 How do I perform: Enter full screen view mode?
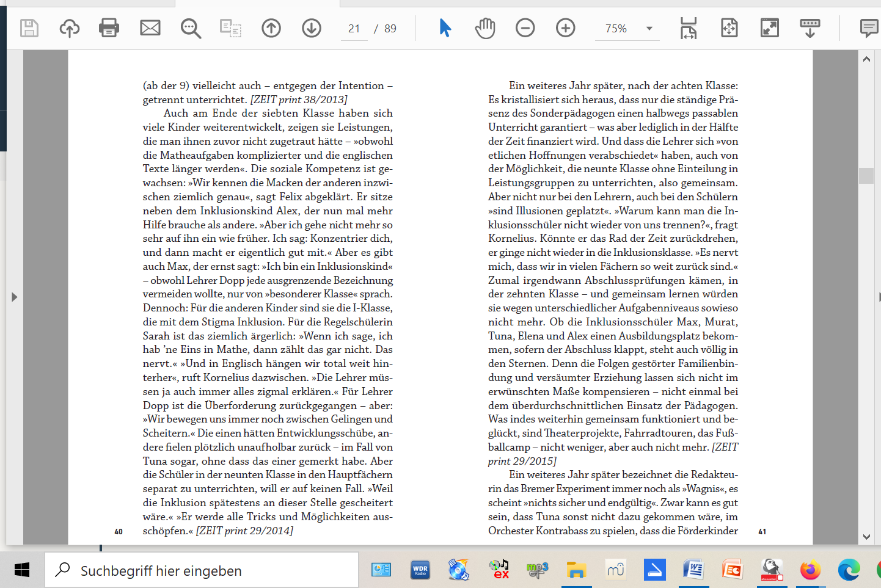click(769, 28)
